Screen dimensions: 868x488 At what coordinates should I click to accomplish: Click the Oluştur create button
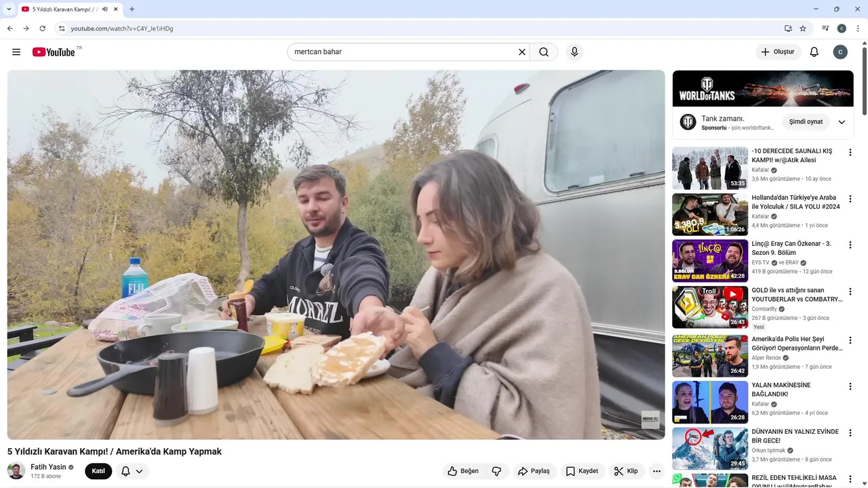coord(778,52)
